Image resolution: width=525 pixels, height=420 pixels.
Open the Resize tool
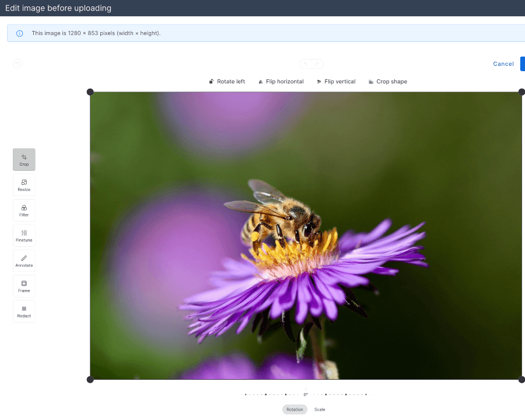tap(24, 185)
